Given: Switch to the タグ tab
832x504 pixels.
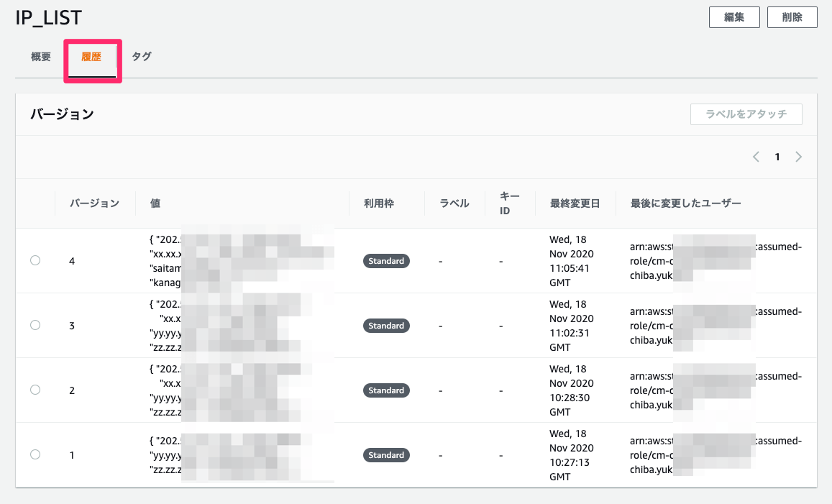Looking at the screenshot, I should point(141,55).
